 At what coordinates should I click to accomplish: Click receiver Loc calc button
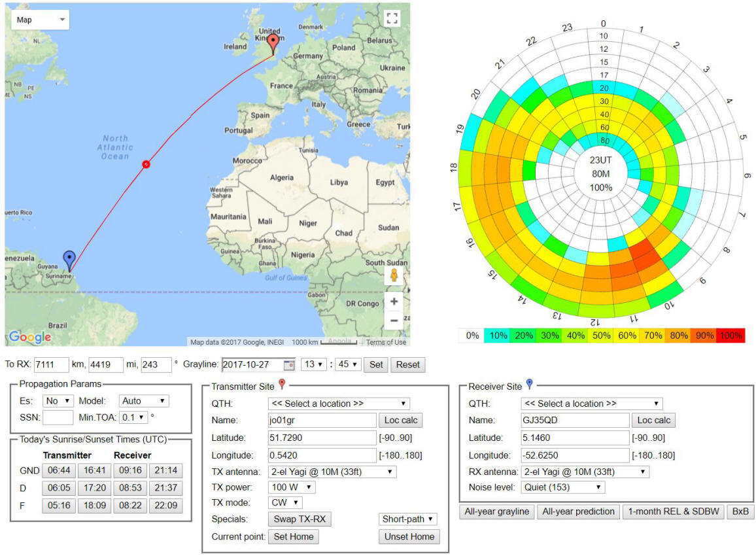[x=654, y=420]
